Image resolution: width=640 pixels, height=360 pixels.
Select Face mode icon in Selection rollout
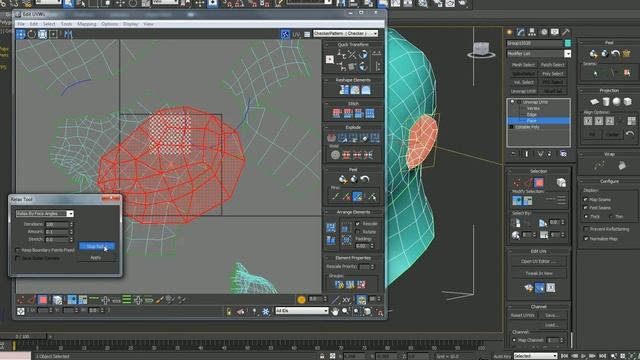[539, 182]
